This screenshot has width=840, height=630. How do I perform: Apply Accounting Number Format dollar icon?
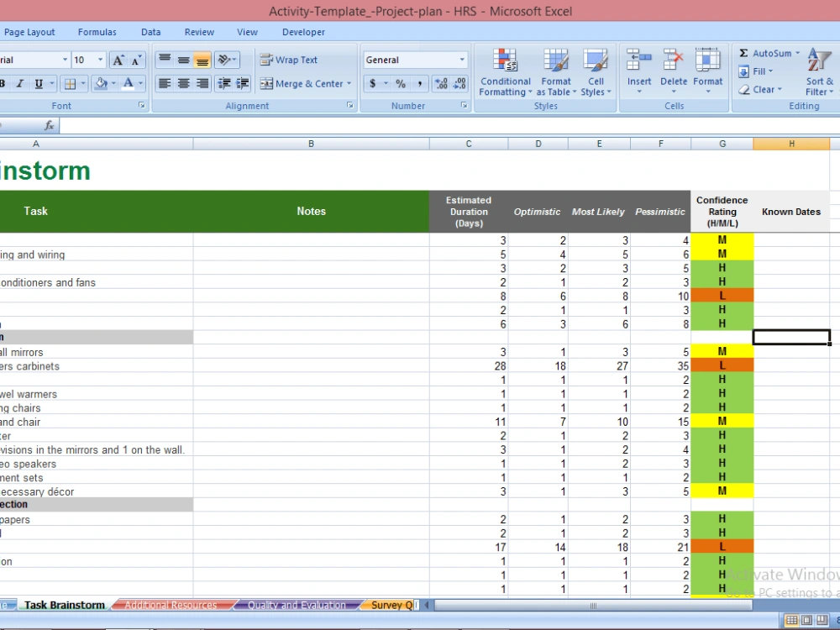(x=372, y=83)
